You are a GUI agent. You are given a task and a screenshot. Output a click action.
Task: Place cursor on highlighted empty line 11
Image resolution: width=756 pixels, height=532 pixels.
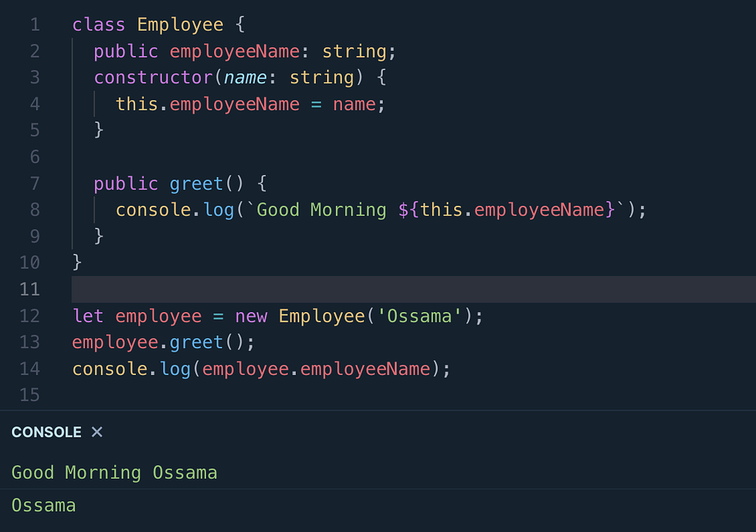pyautogui.click(x=413, y=289)
